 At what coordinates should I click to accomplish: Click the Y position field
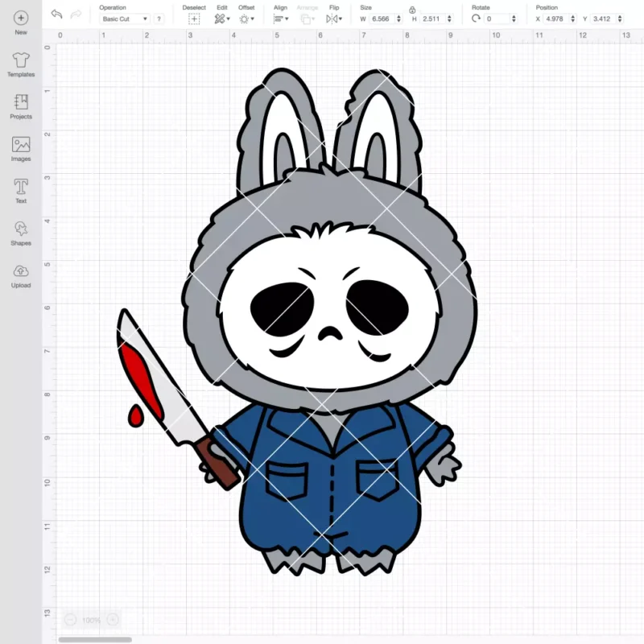(603, 19)
